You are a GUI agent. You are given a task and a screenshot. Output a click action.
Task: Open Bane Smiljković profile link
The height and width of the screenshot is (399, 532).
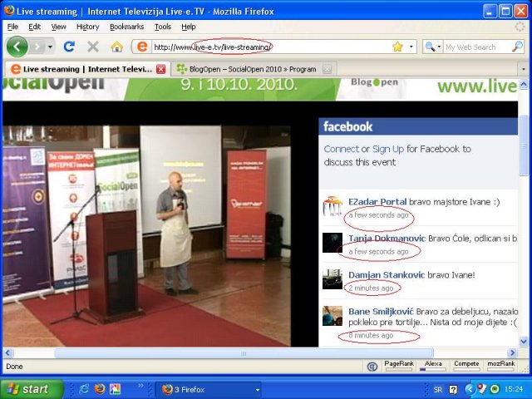[381, 312]
